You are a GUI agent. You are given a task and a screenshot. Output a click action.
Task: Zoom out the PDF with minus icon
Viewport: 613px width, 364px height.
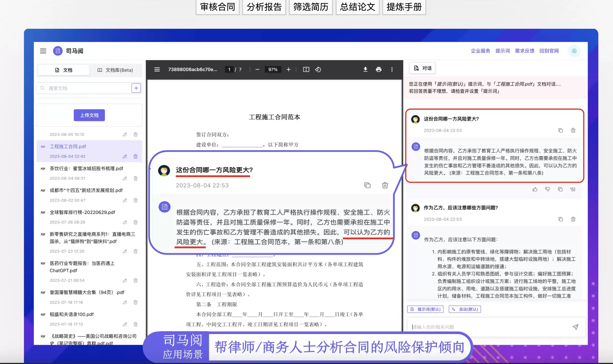click(x=257, y=69)
